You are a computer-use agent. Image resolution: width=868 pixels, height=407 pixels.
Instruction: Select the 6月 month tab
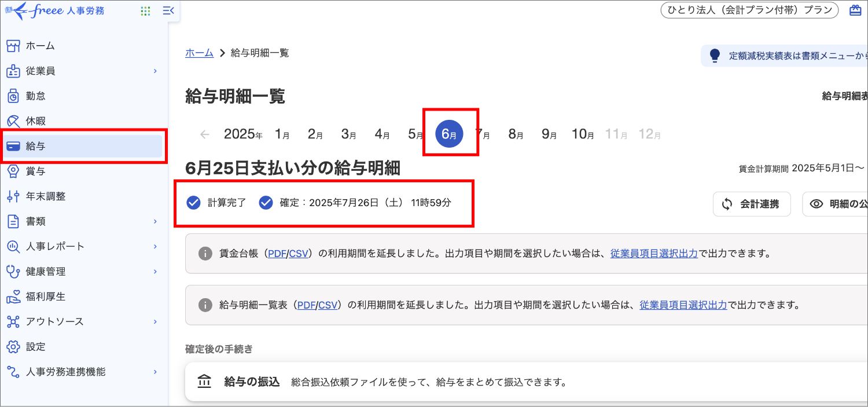tap(449, 134)
